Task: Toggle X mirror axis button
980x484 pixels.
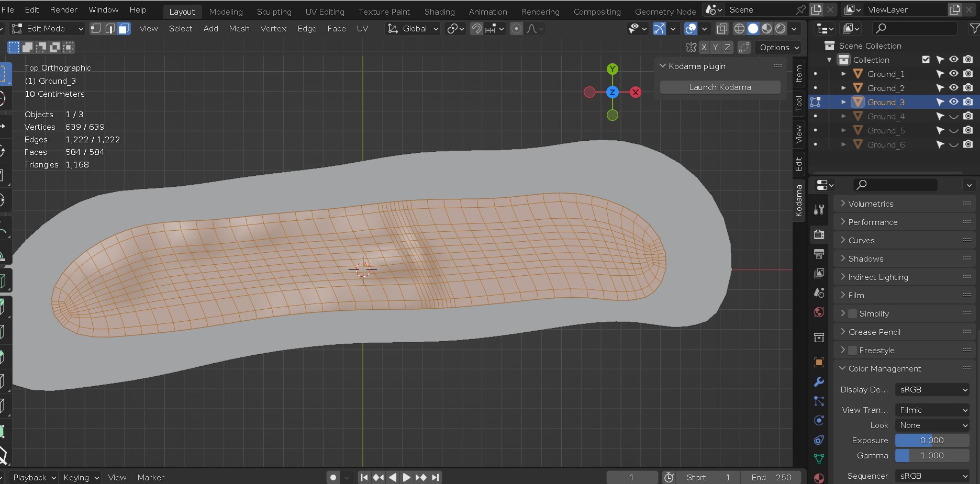Action: pyautogui.click(x=704, y=47)
